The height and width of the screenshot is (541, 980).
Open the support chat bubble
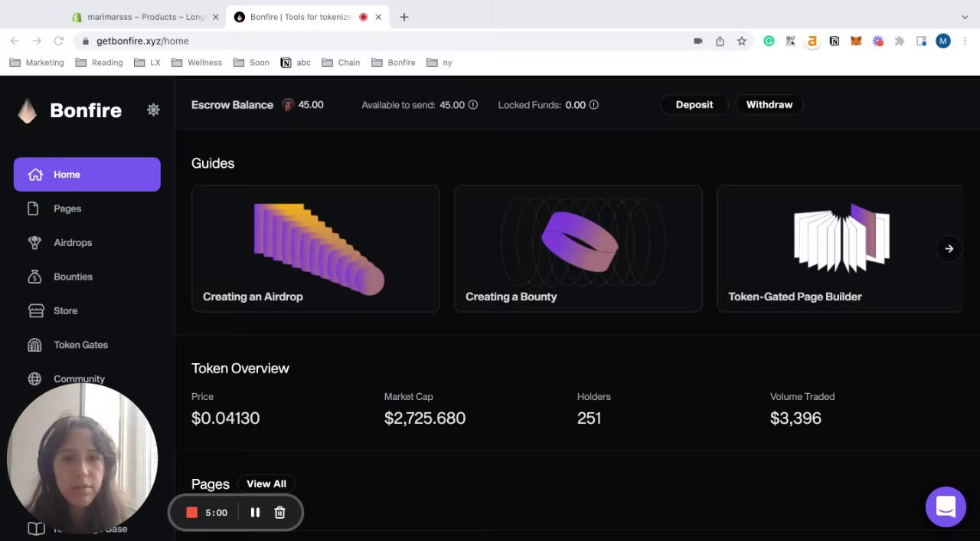946,507
